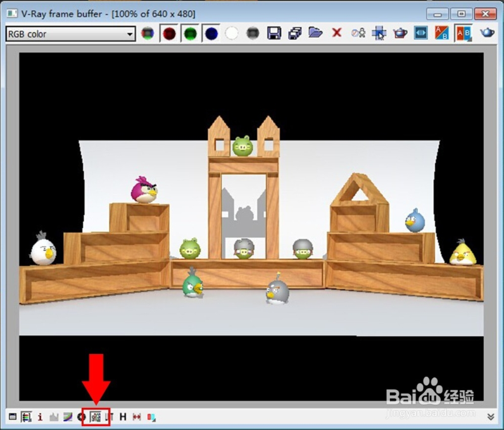Click the rendered image in frame buffer
This screenshot has width=504, height=430.
tap(251, 227)
